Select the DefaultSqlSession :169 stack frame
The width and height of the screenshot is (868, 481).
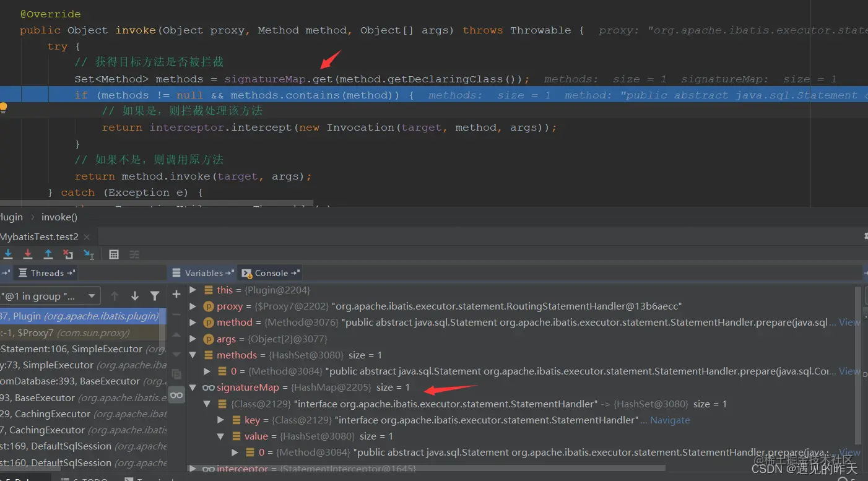coord(83,446)
